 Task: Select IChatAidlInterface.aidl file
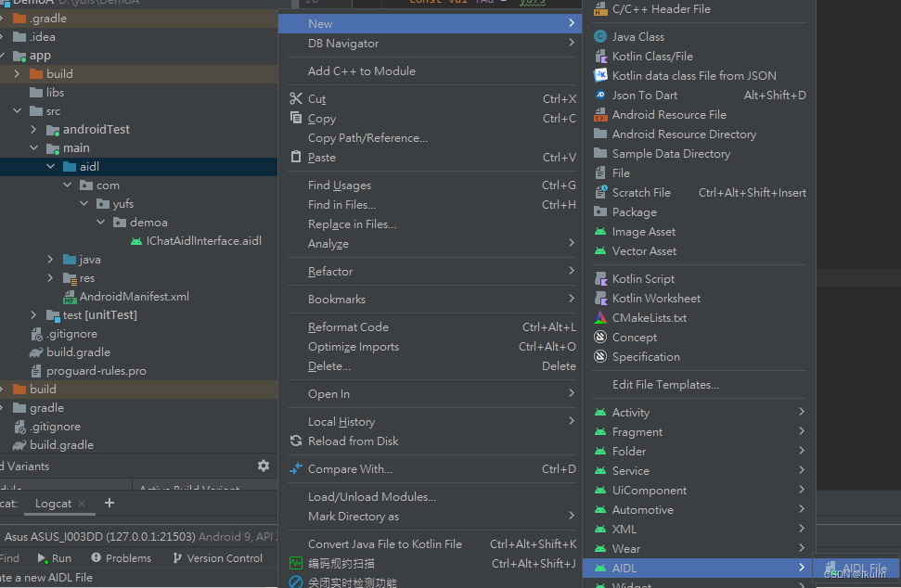pos(203,241)
